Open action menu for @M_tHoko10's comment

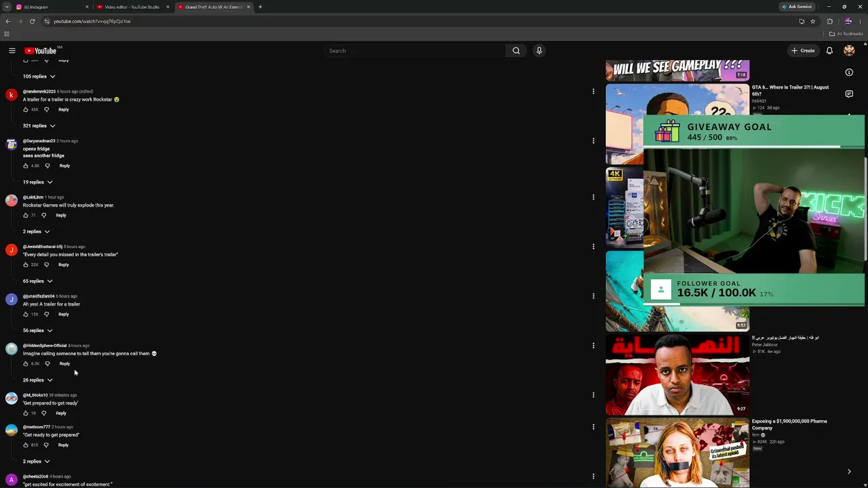click(x=593, y=395)
